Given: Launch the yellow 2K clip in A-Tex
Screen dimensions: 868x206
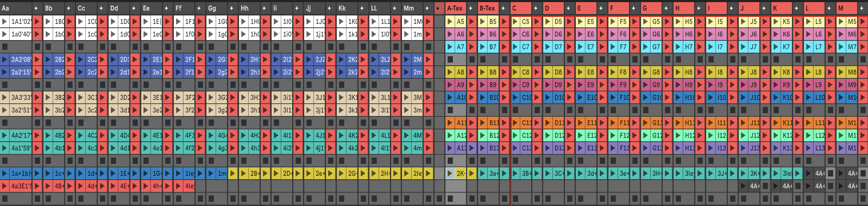Looking at the screenshot, I should pyautogui.click(x=450, y=174).
